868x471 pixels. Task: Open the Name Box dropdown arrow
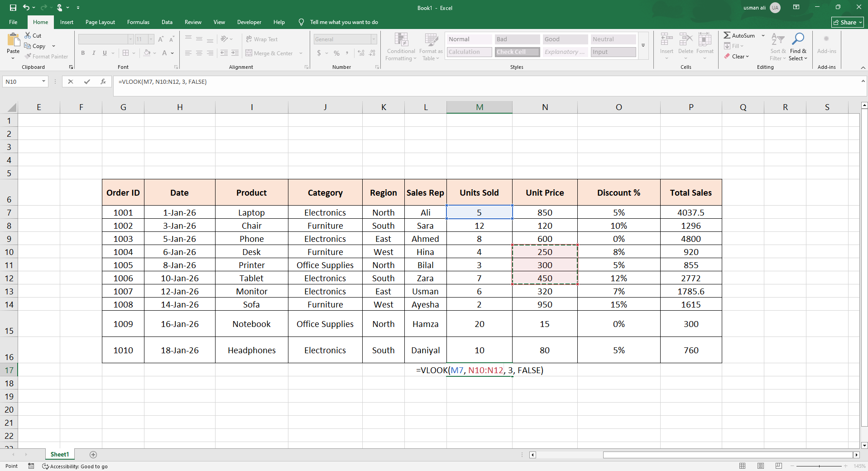point(43,82)
